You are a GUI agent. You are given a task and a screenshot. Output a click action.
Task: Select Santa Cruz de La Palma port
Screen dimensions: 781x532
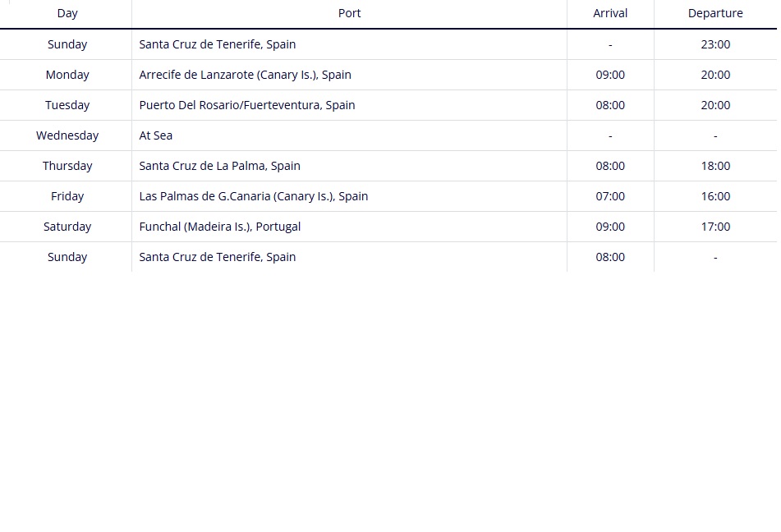tap(220, 166)
